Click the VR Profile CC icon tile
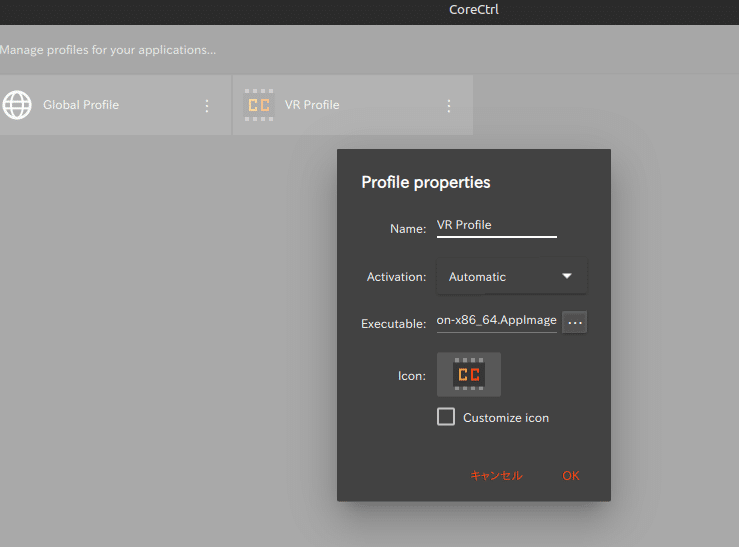Image resolution: width=739 pixels, height=547 pixels. 259,105
